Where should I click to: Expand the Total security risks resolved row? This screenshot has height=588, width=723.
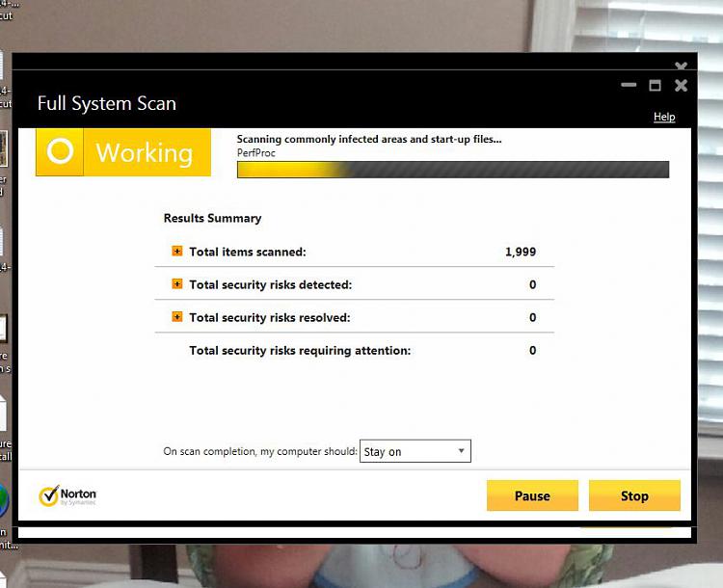(x=177, y=317)
